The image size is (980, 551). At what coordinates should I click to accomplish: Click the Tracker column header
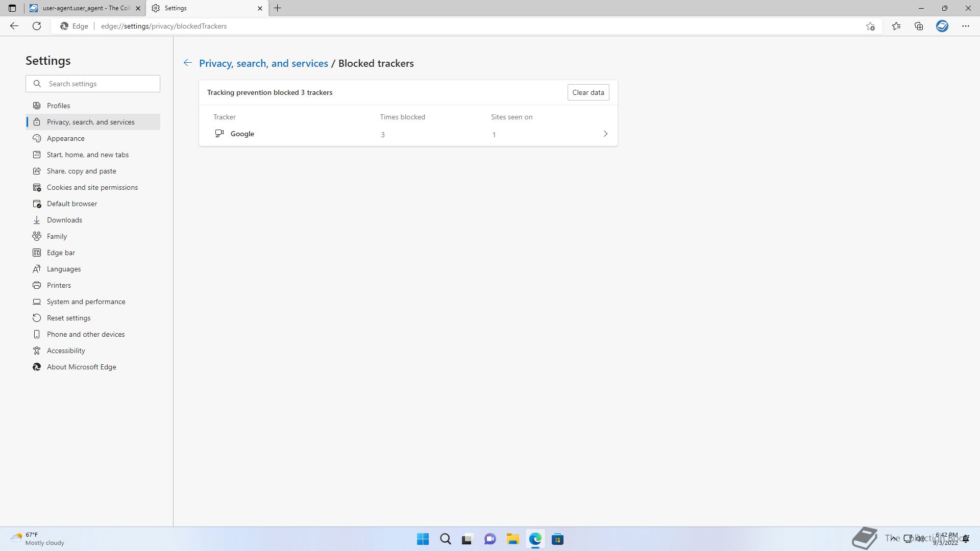(225, 117)
